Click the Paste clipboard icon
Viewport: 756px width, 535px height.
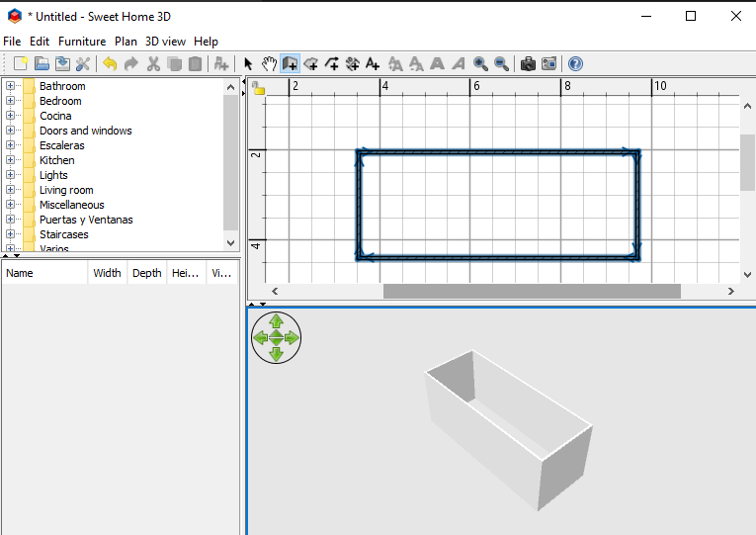click(x=196, y=63)
